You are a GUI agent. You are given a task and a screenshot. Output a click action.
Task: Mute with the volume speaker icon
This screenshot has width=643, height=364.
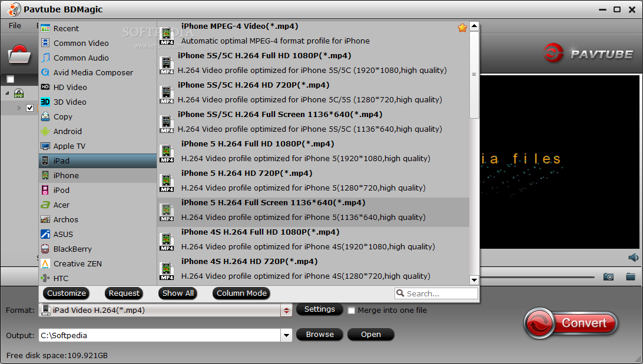pyautogui.click(x=633, y=258)
